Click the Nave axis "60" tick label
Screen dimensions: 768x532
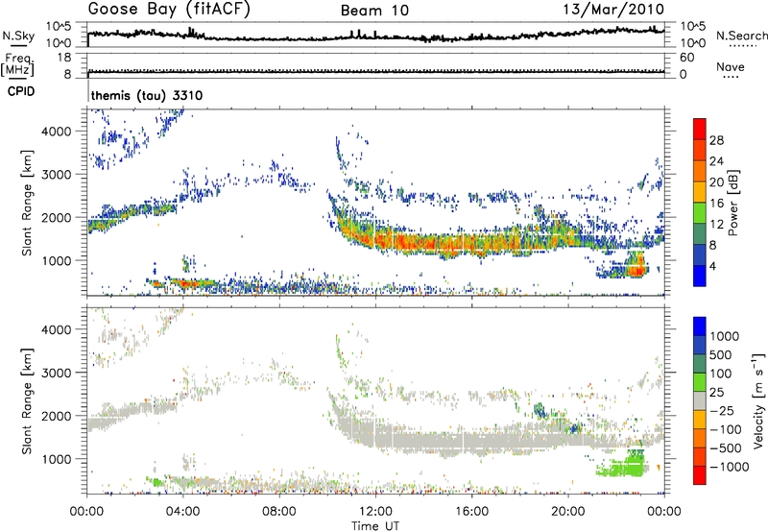[686, 58]
